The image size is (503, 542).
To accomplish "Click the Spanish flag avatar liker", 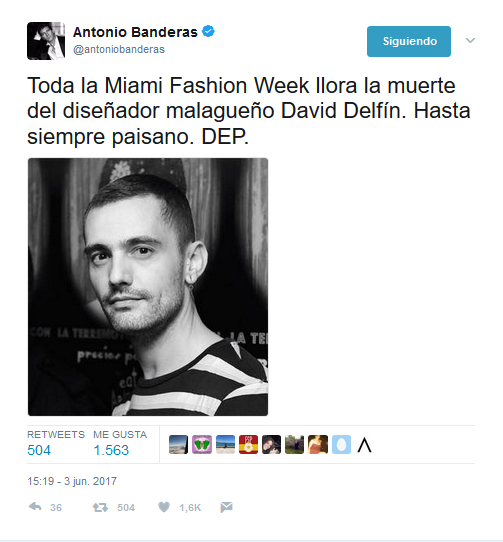I will tap(248, 445).
